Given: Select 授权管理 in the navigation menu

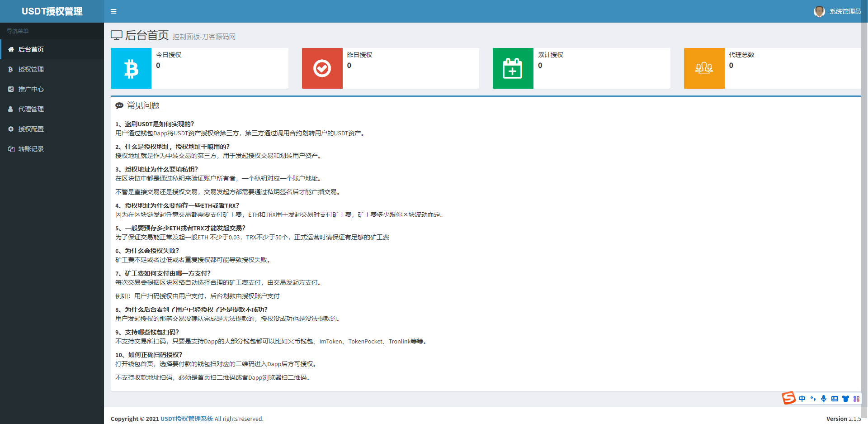Looking at the screenshot, I should pos(31,69).
